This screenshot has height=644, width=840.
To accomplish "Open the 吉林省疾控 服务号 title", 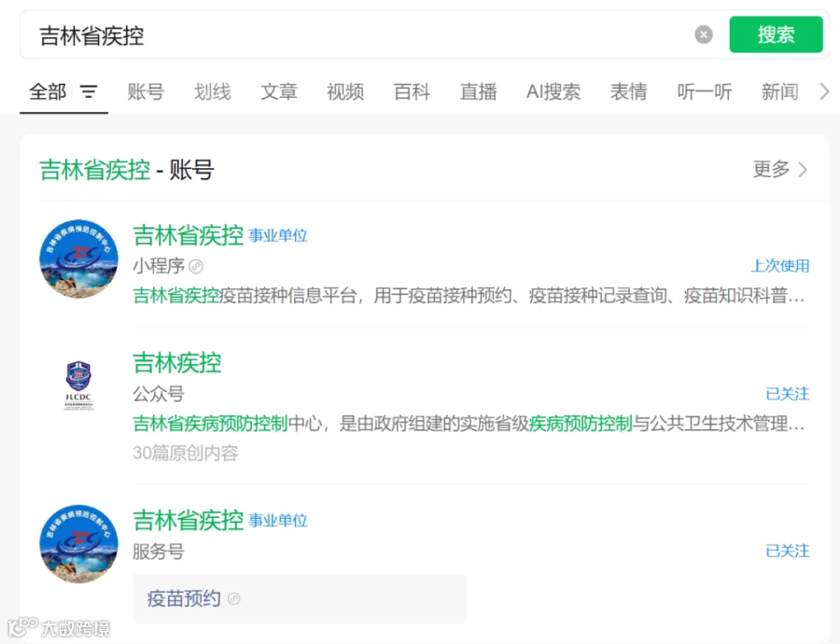I will click(188, 520).
